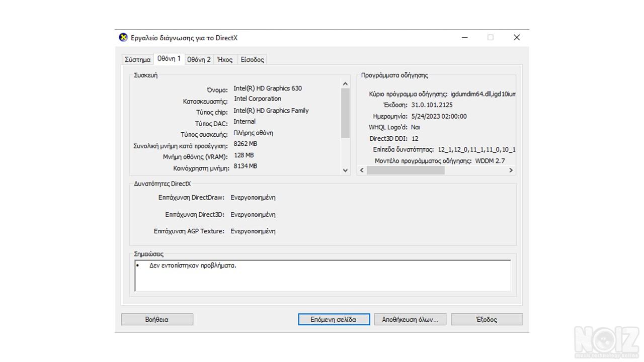Click the Έξοδος button

[x=487, y=319]
